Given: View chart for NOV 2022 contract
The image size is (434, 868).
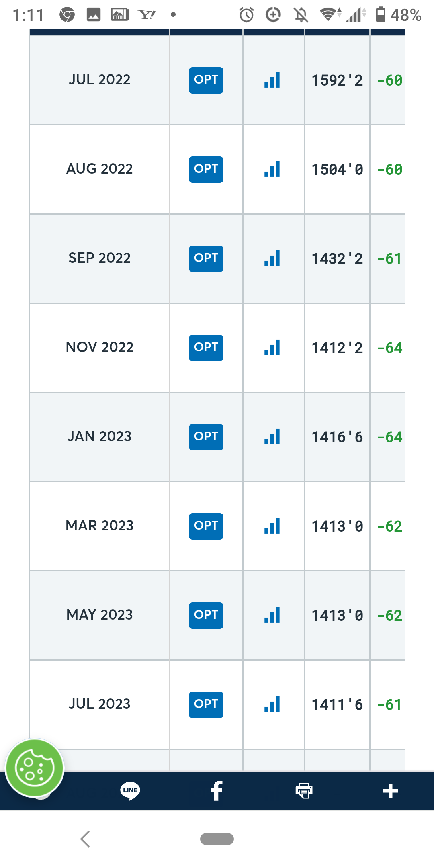Looking at the screenshot, I should pyautogui.click(x=272, y=348).
